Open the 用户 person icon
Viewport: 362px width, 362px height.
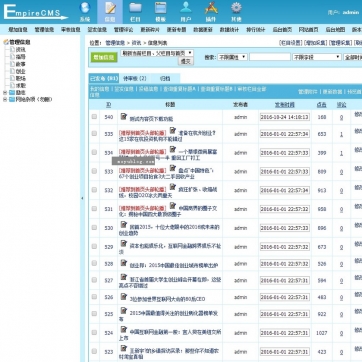click(x=186, y=7)
